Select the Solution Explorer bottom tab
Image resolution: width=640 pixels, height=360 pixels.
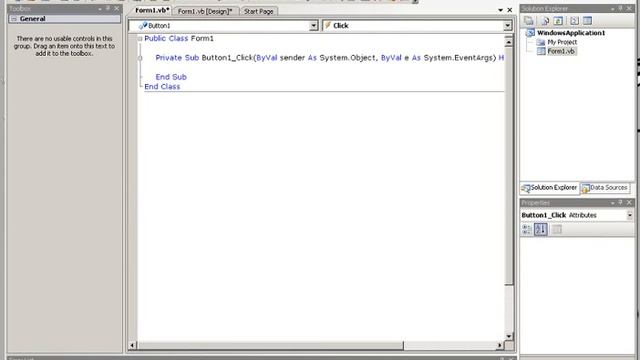549,188
